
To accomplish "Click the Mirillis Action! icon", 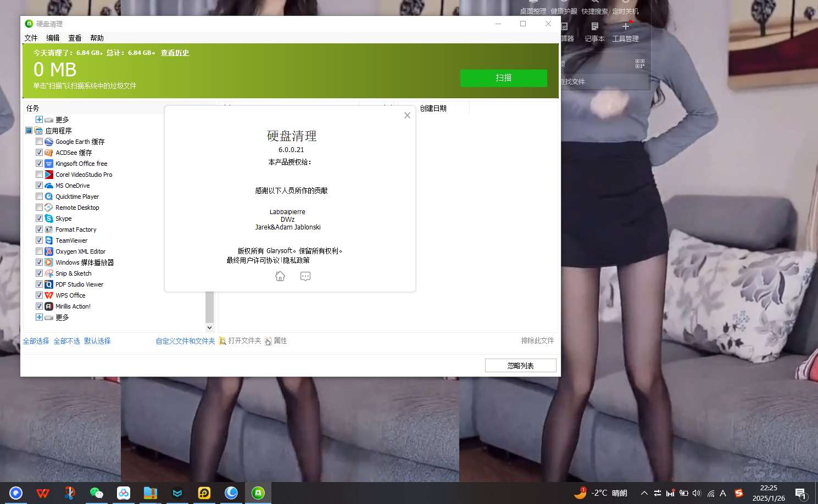I will click(49, 306).
